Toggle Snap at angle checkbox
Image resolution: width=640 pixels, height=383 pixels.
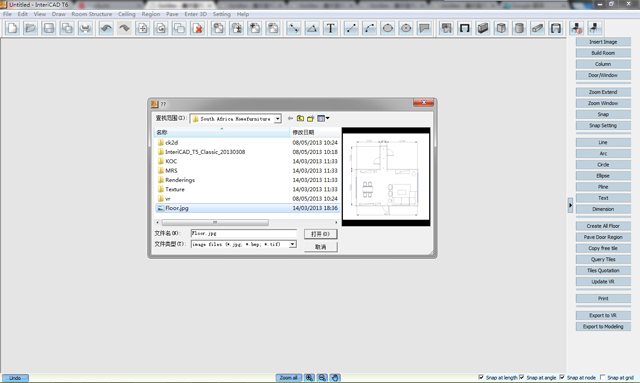click(x=521, y=377)
